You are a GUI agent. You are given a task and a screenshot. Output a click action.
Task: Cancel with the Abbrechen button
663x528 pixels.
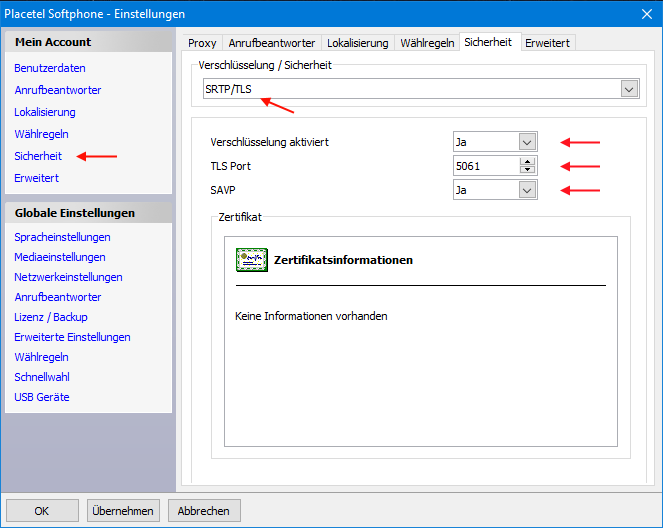[204, 511]
